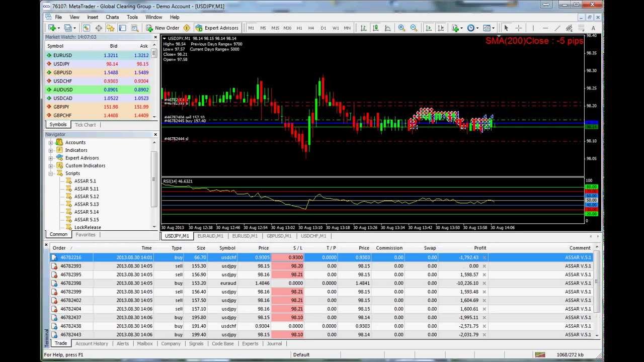Select the Horizontal Line drawing tool

[x=546, y=28]
